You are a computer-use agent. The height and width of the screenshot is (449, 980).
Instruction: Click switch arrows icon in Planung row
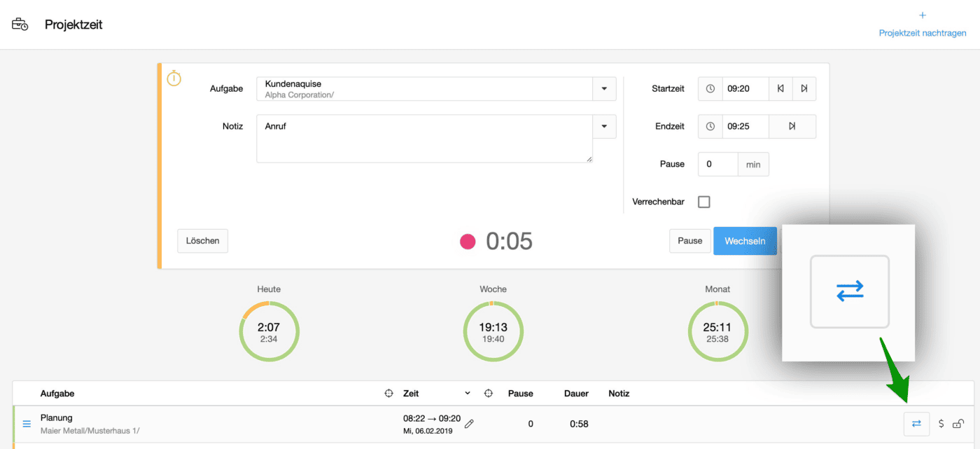click(916, 423)
